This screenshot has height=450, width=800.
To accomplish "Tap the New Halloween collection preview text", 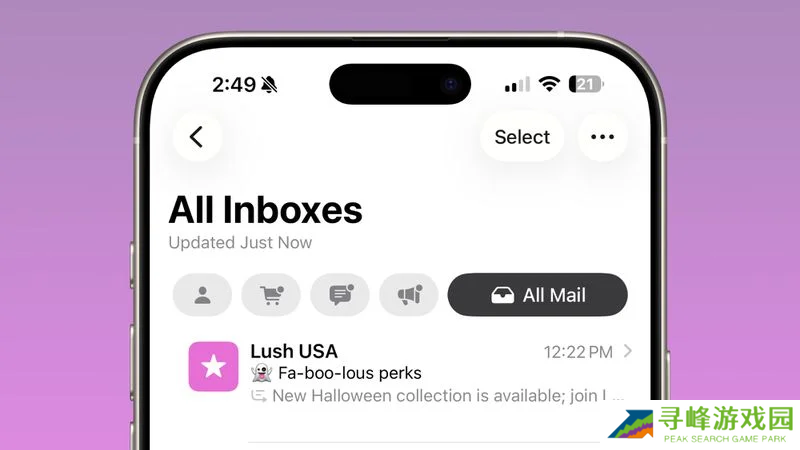I will coord(439,396).
